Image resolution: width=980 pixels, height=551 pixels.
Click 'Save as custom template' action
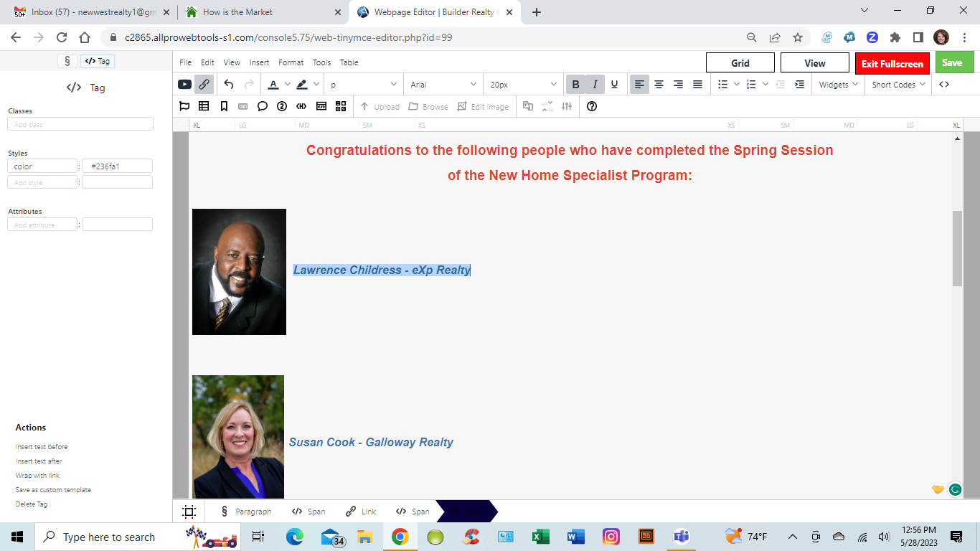[x=53, y=490]
